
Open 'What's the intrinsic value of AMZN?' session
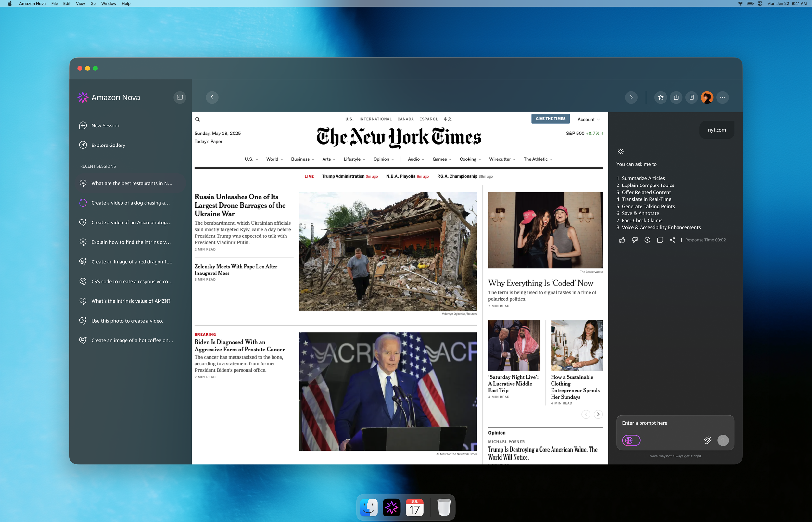pyautogui.click(x=131, y=301)
